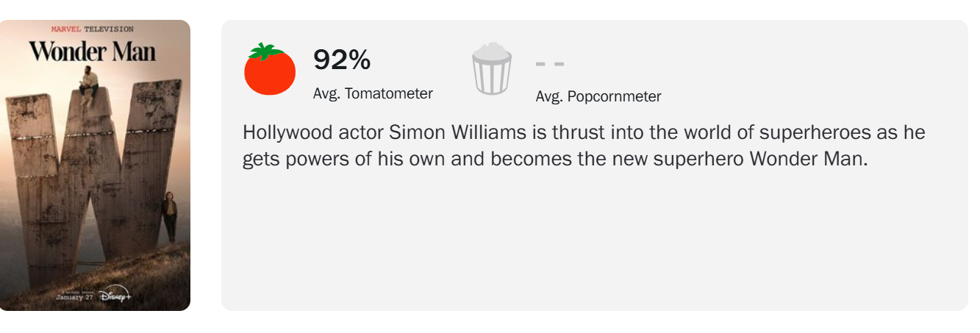Viewport: 980px width, 333px height.
Task: Click the synopsis first line about Simon Williams
Action: (x=583, y=133)
